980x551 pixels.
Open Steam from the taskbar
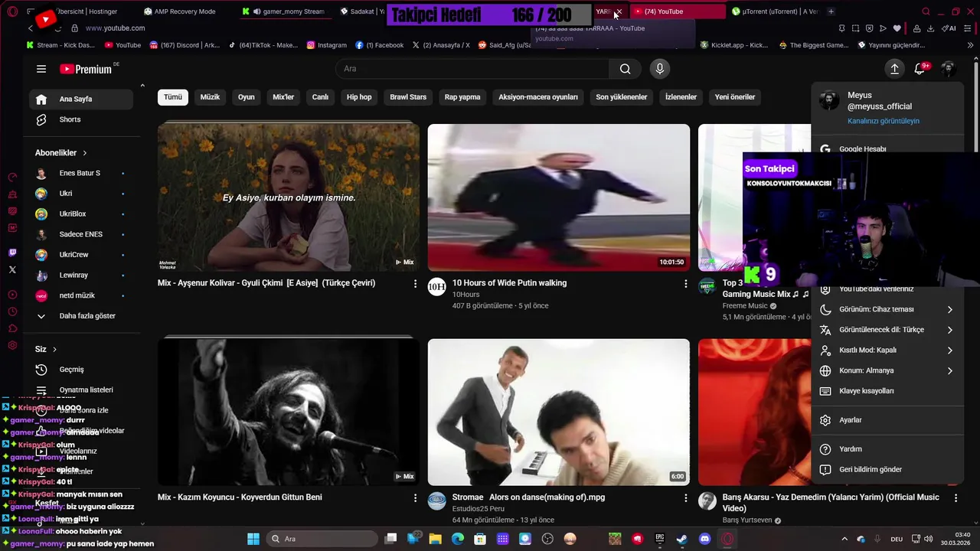[682, 539]
